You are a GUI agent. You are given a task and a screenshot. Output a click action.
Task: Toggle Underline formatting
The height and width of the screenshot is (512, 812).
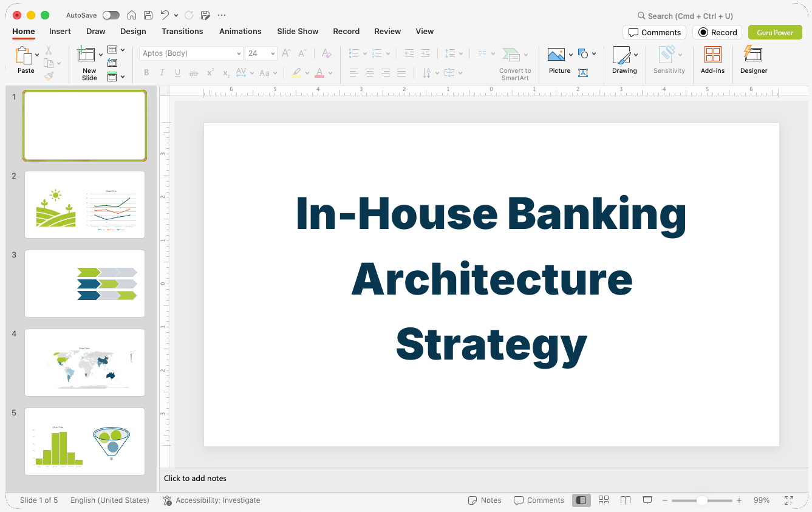(x=177, y=73)
